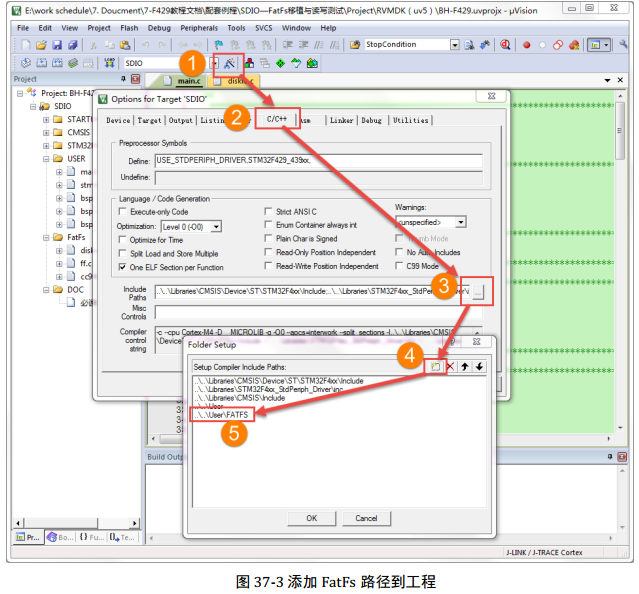Viewport: 639px width, 594px height.
Task: Enable Strict ANSI C checkbox
Action: pyautogui.click(x=268, y=211)
